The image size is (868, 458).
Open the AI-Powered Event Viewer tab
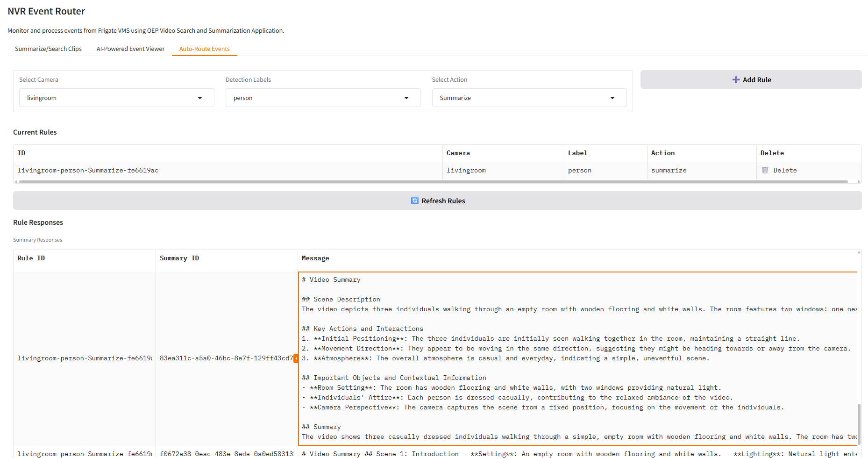130,49
